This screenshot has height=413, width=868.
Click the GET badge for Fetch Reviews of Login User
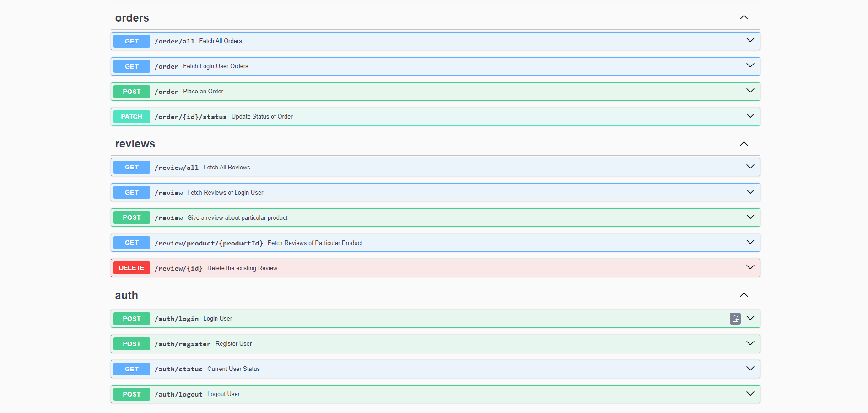tap(132, 192)
